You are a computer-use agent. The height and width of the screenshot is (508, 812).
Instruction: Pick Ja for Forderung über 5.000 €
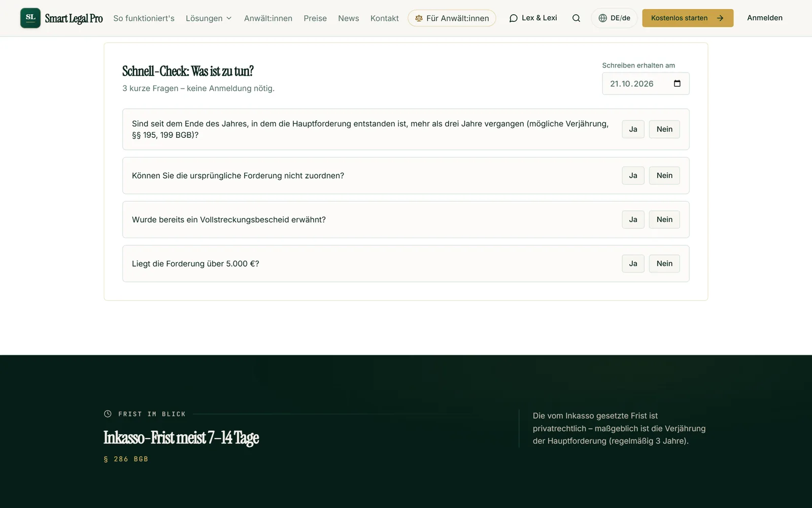coord(633,263)
